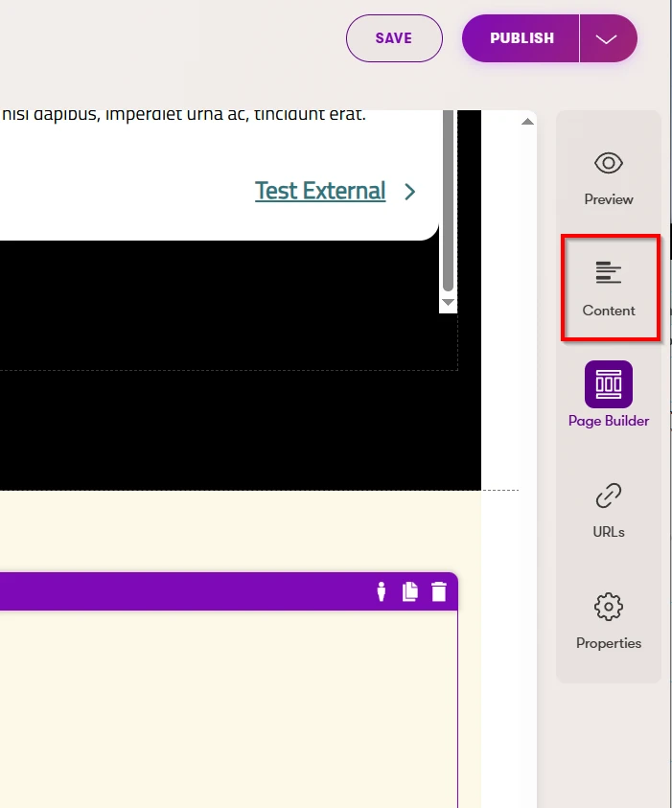
Task: Click the black section background
Action: (240, 431)
